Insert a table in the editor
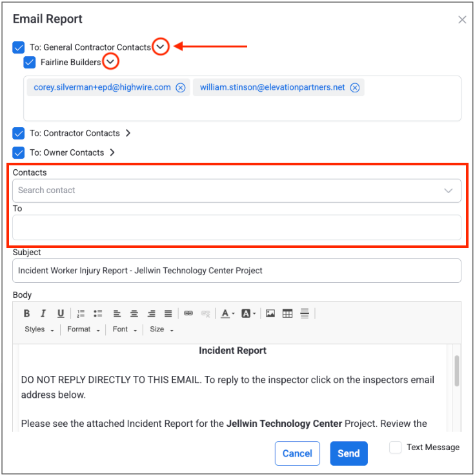Image resolution: width=475 pixels, height=476 pixels. [x=287, y=314]
